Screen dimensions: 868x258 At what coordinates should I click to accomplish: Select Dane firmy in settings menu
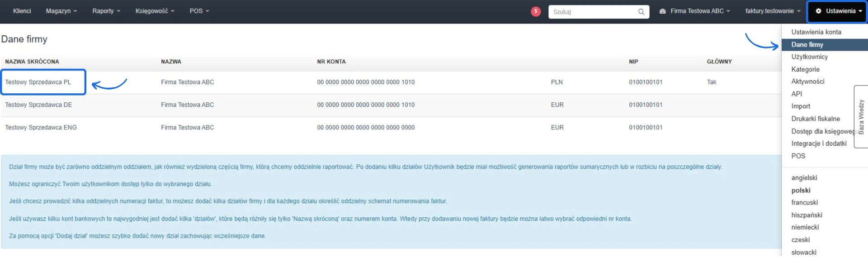click(807, 44)
